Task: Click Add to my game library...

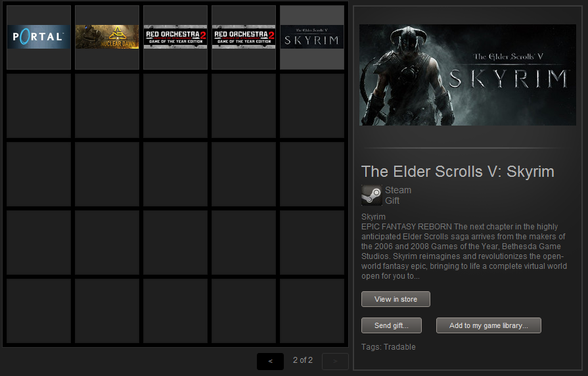Action: click(x=489, y=325)
